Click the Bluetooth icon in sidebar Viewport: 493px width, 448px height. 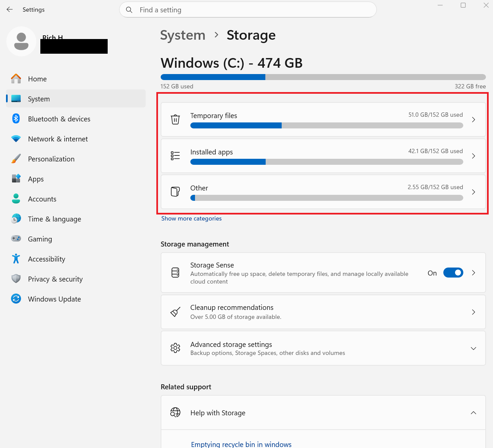tap(16, 119)
